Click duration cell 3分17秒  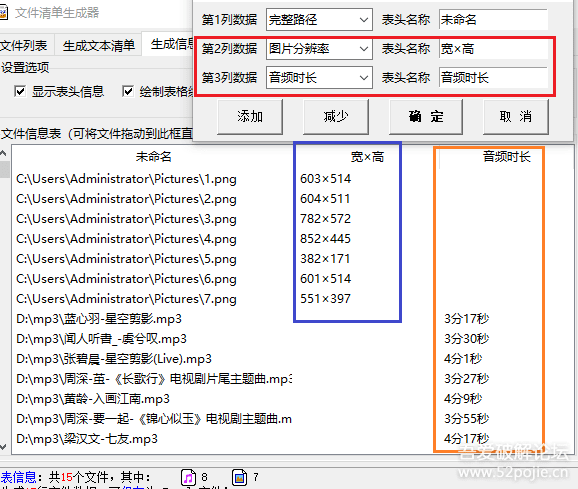[x=467, y=318]
